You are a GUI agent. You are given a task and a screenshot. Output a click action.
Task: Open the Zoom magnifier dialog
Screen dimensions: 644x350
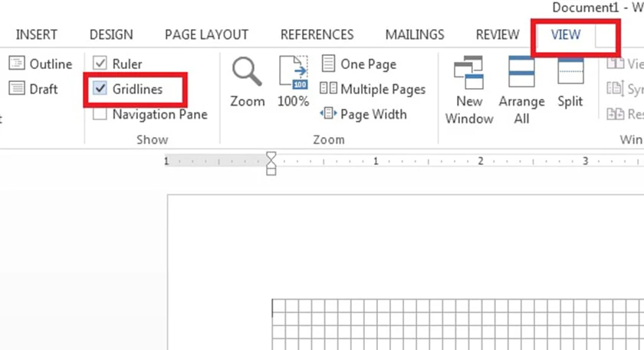[247, 82]
